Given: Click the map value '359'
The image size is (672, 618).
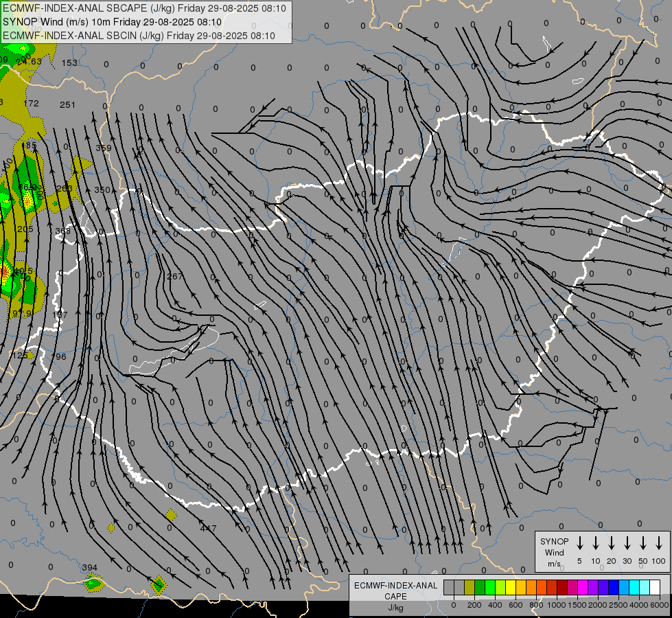Looking at the screenshot, I should 103,148.
